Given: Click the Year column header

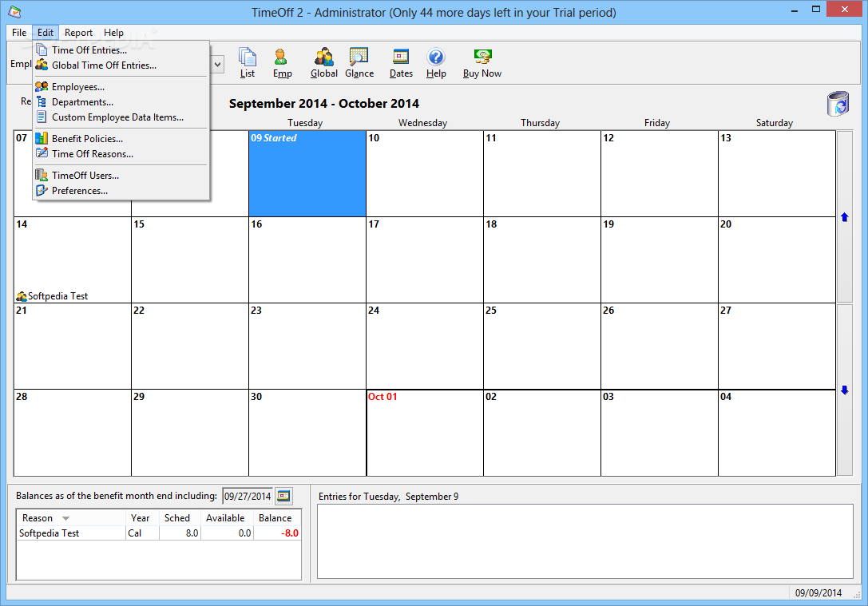Looking at the screenshot, I should [x=142, y=518].
